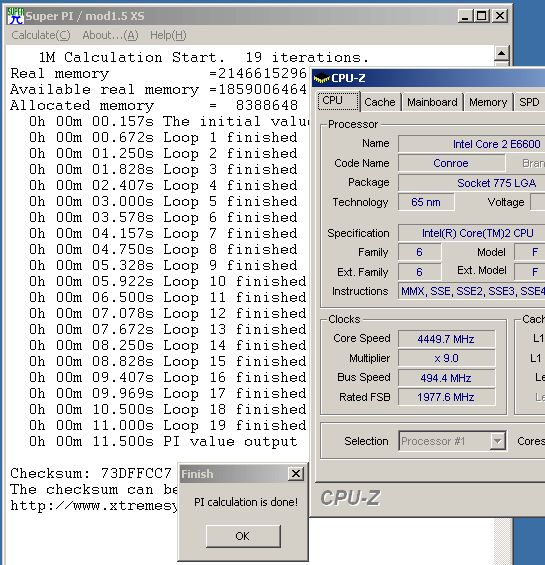Viewport: 545px width, 565px height.
Task: Click the Super PI scrollbar up arrow
Action: tap(501, 54)
